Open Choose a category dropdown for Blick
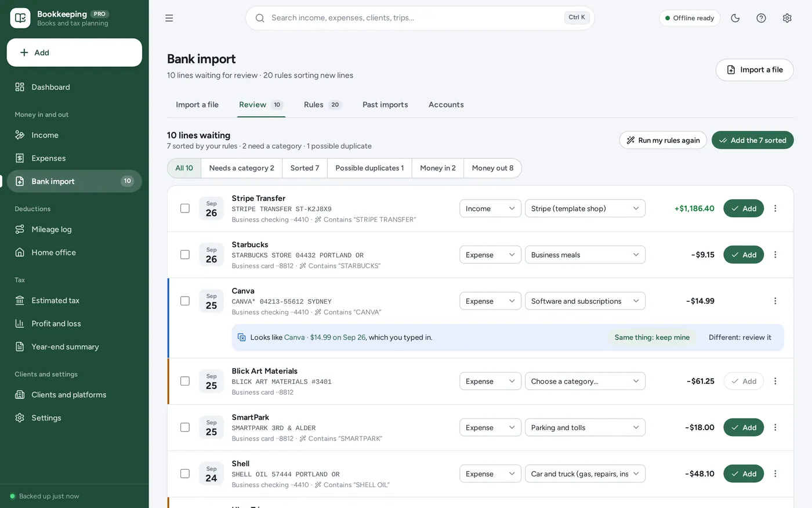The width and height of the screenshot is (812, 508). 585,381
